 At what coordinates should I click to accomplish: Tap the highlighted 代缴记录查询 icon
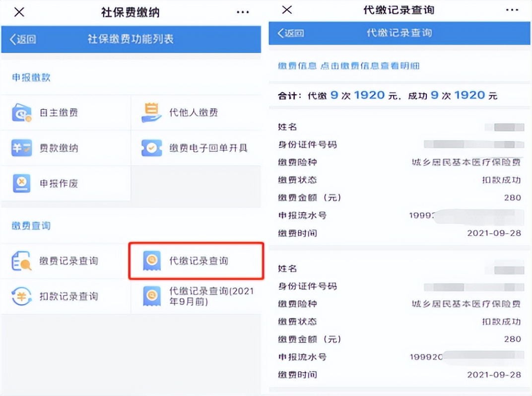(151, 261)
